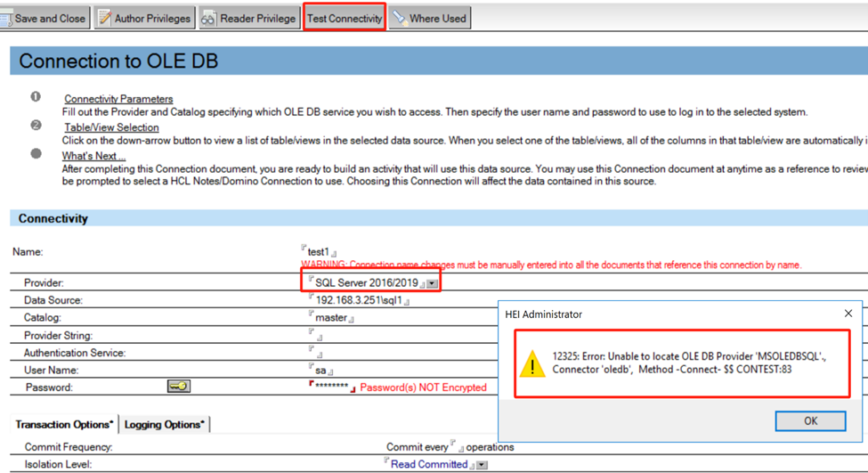
Task: Click the Reader Privilege glasses icon
Action: (x=209, y=18)
